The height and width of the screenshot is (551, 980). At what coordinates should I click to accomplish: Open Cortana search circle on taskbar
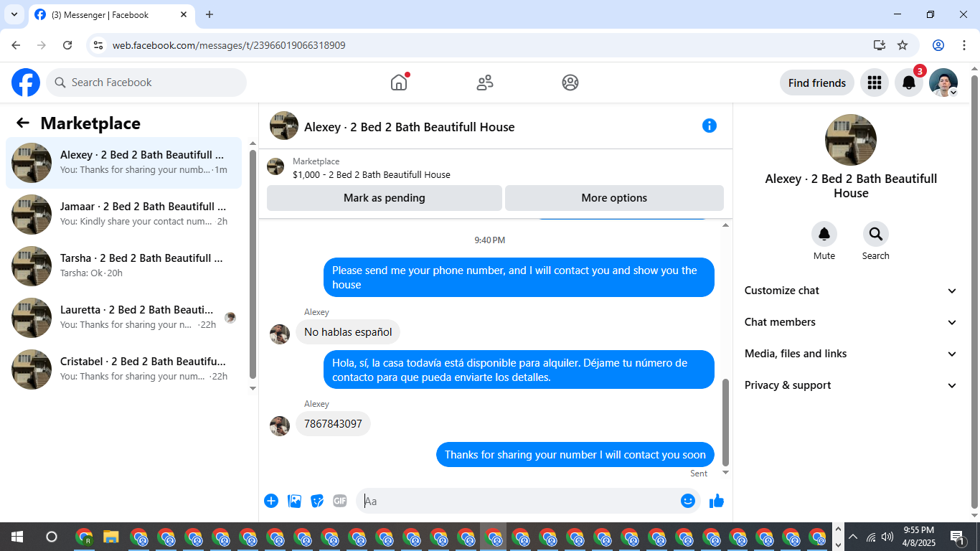click(x=52, y=537)
